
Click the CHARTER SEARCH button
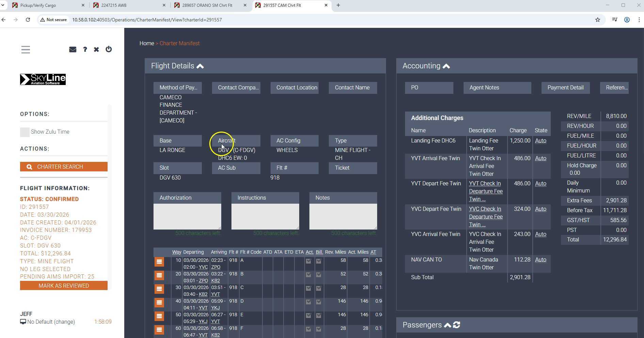pos(64,167)
